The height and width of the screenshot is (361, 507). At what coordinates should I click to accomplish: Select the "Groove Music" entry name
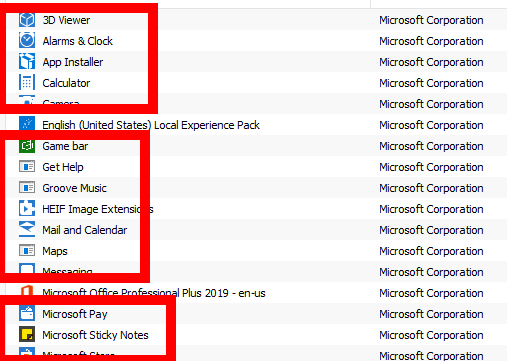tap(74, 188)
